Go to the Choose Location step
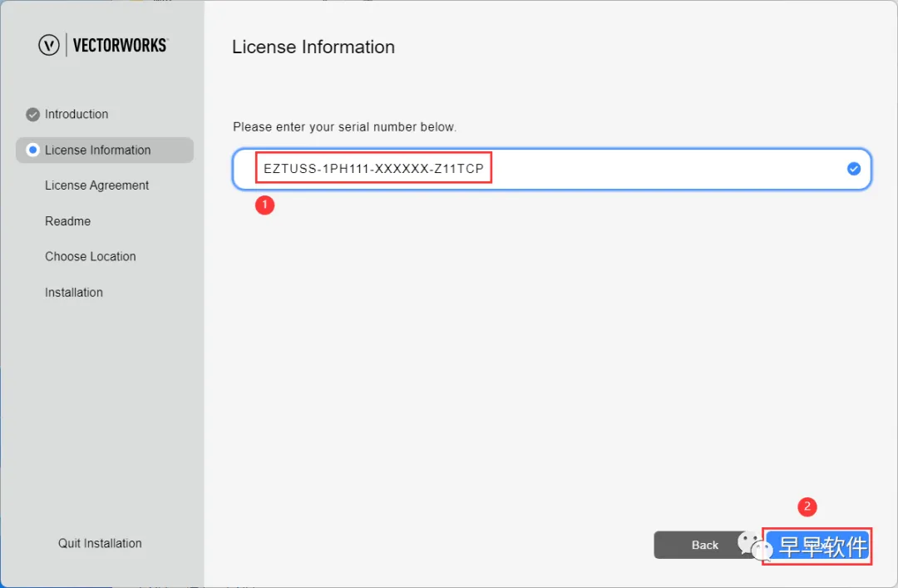The width and height of the screenshot is (898, 588). click(x=91, y=257)
